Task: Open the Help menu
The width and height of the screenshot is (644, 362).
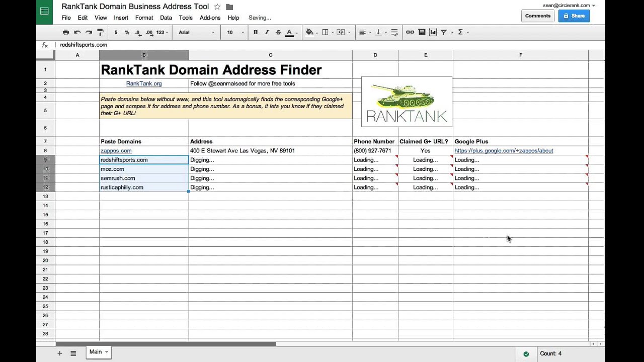Action: click(233, 18)
